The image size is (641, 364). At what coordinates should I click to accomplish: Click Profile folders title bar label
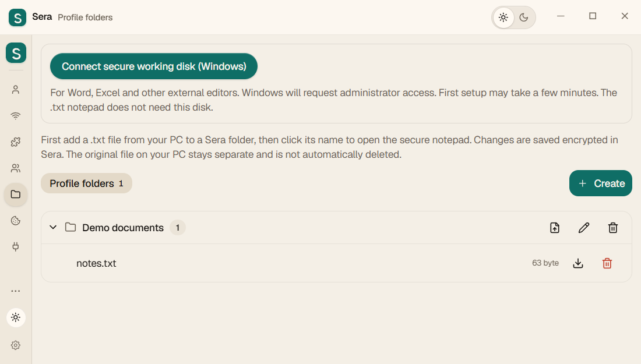pyautogui.click(x=85, y=17)
